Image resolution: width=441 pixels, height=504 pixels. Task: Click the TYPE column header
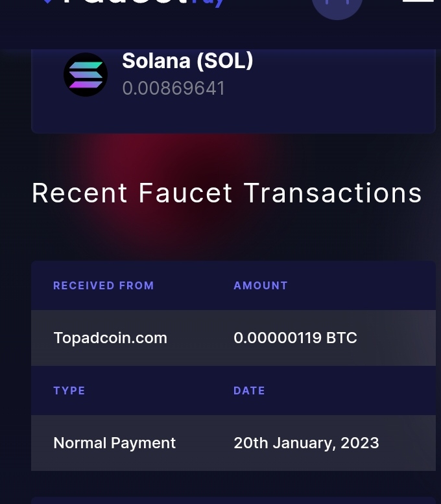[x=69, y=390]
